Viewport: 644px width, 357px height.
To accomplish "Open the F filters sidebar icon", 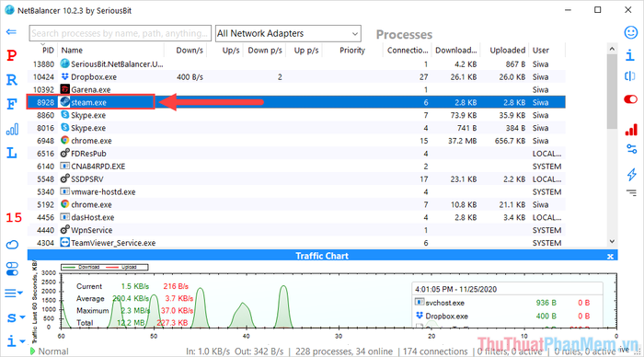I will click(12, 104).
